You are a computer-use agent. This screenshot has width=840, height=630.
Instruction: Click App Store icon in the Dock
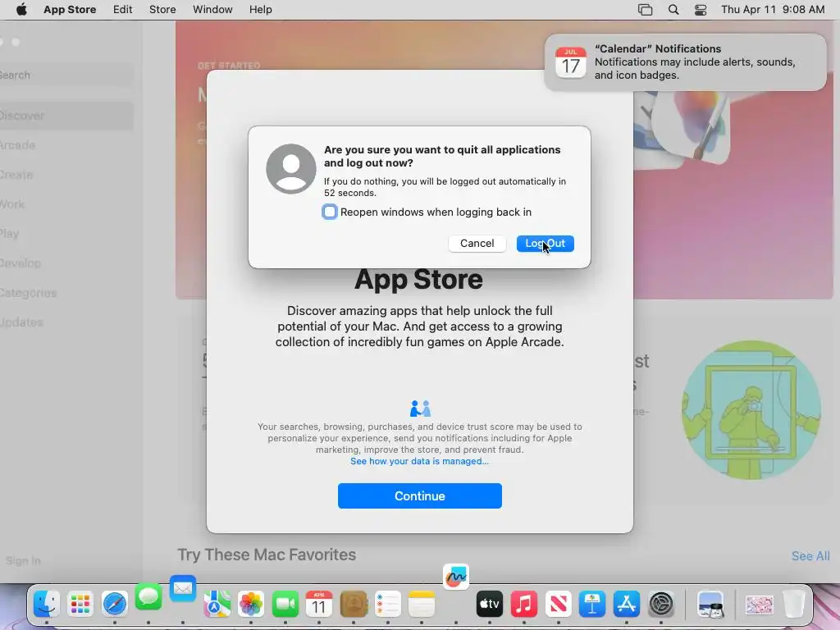pos(626,605)
